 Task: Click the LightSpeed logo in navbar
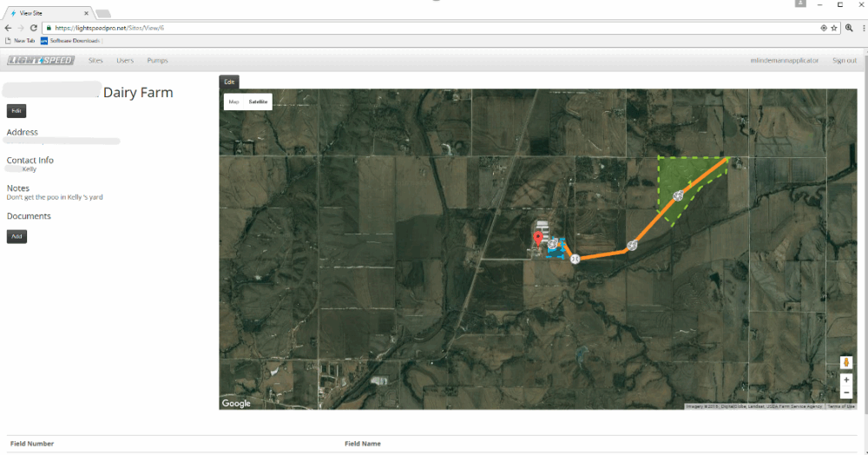click(41, 61)
